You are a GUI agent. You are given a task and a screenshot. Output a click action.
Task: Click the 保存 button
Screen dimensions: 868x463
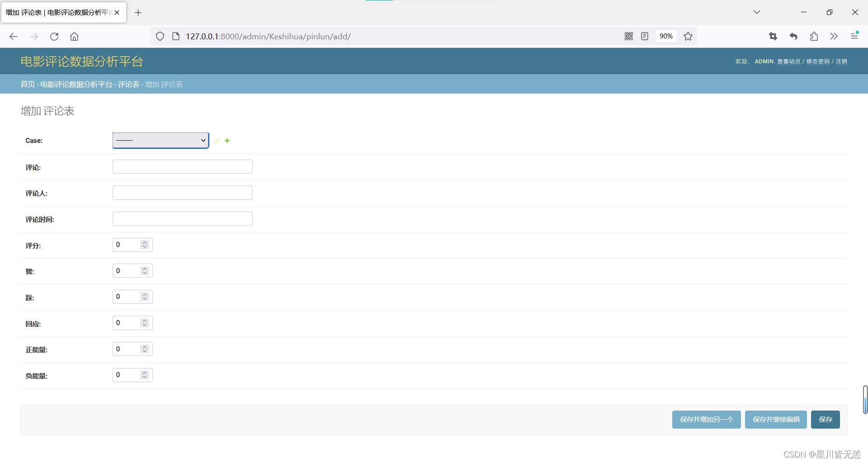click(825, 420)
